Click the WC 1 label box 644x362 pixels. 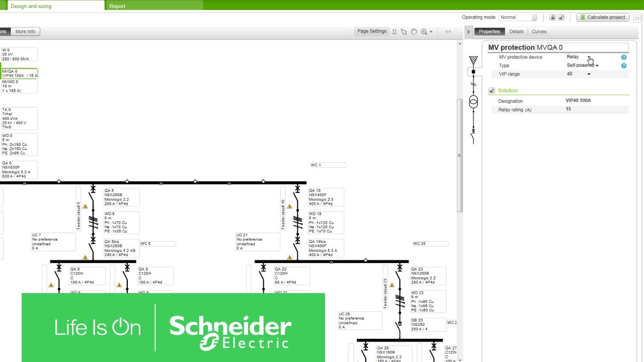[328, 165]
